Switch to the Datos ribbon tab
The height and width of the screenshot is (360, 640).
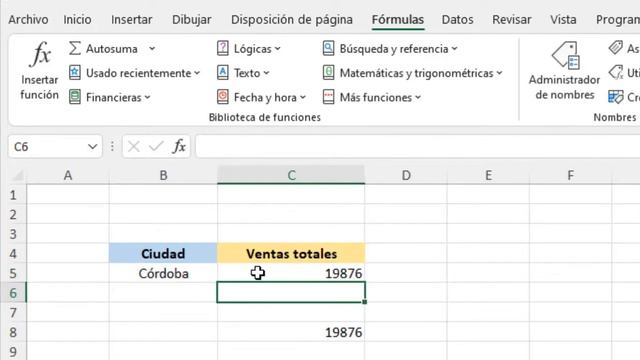(x=457, y=20)
